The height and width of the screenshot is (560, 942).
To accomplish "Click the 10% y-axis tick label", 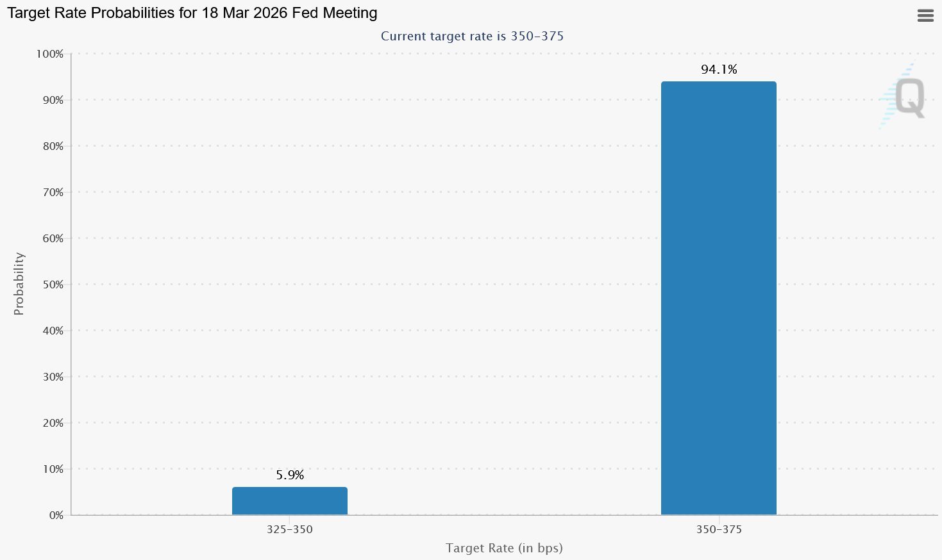I will [x=53, y=469].
